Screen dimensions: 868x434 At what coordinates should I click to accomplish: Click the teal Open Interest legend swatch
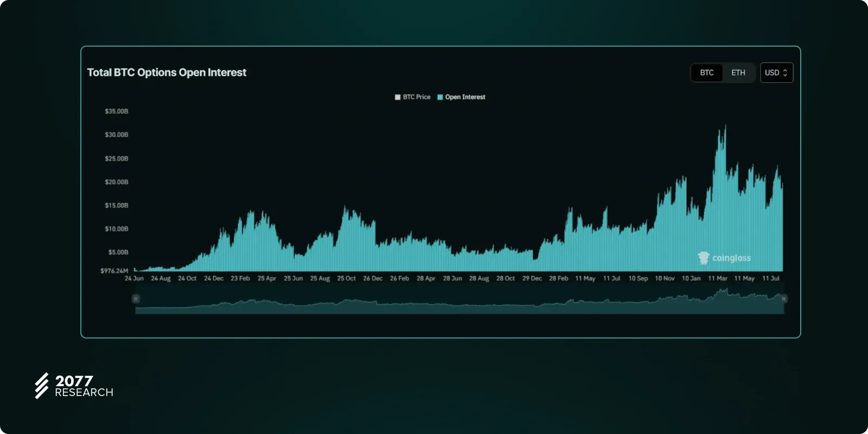pos(440,97)
